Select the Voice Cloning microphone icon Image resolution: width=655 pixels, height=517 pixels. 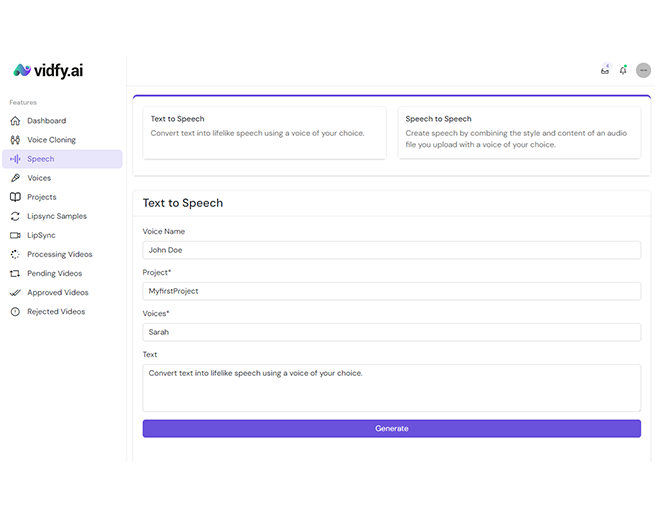pyautogui.click(x=15, y=140)
